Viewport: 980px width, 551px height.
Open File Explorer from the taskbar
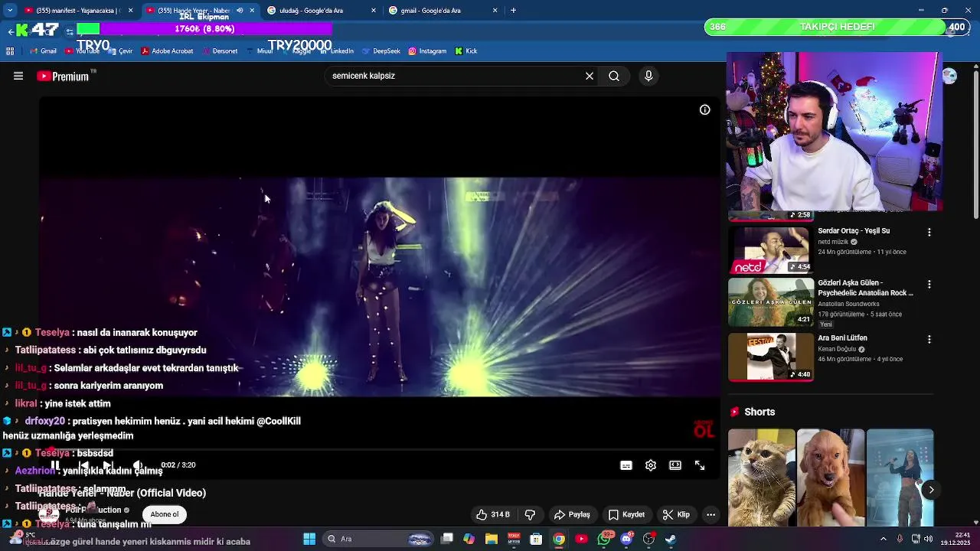(x=492, y=539)
